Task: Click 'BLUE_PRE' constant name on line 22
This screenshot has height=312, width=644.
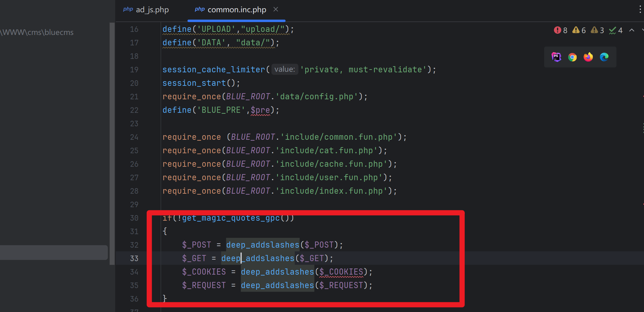Action: tap(221, 110)
